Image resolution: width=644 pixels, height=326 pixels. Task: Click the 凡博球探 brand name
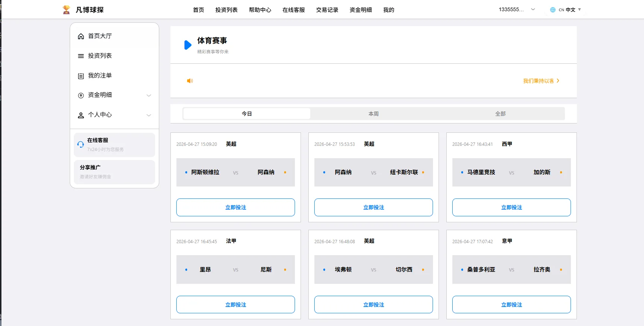click(x=89, y=10)
